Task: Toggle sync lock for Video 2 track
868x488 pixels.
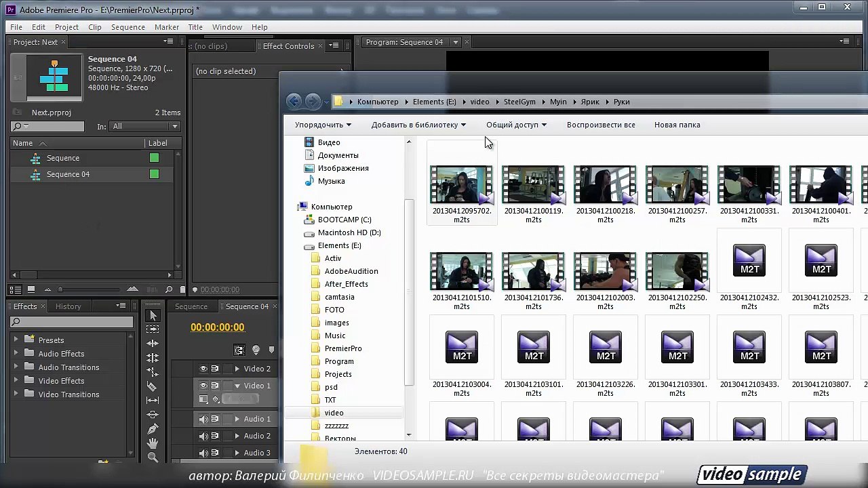Action: [x=215, y=369]
